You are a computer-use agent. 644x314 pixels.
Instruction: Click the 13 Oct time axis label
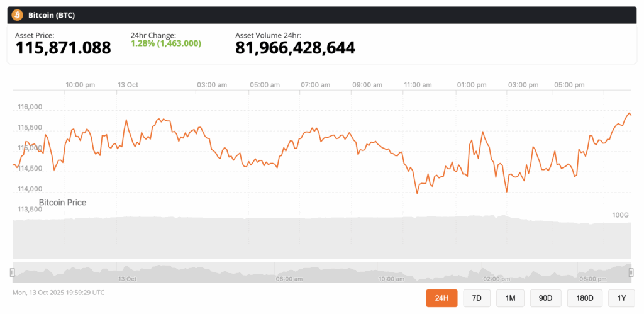[127, 85]
